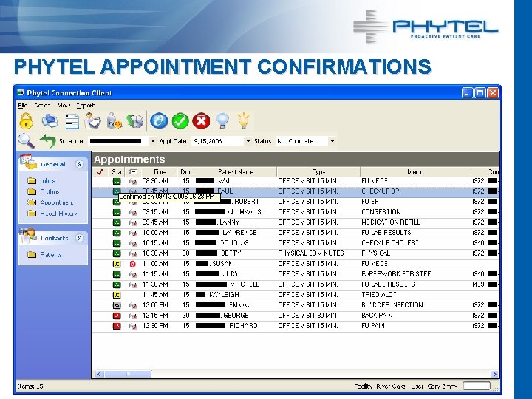Open the File menu
This screenshot has width=532, height=399.
click(x=23, y=106)
